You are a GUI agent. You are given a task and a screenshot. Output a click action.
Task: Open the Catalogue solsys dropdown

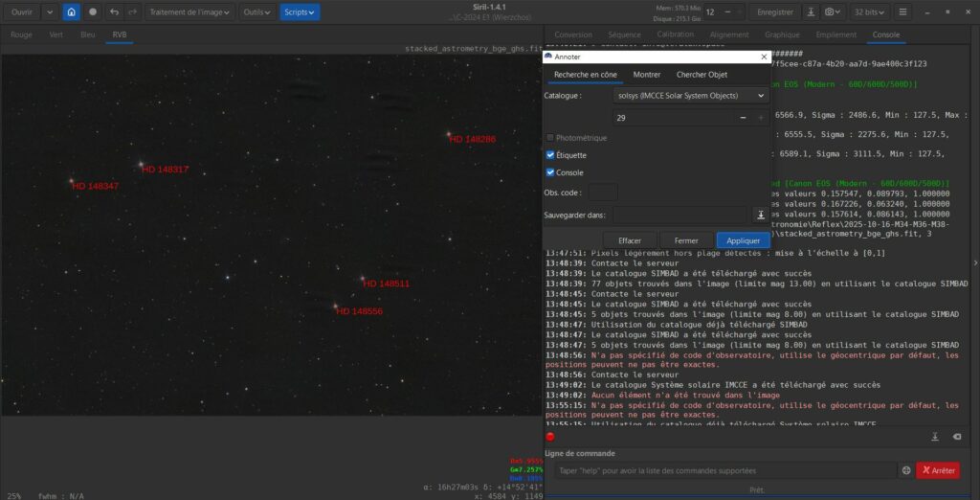pyautogui.click(x=689, y=96)
